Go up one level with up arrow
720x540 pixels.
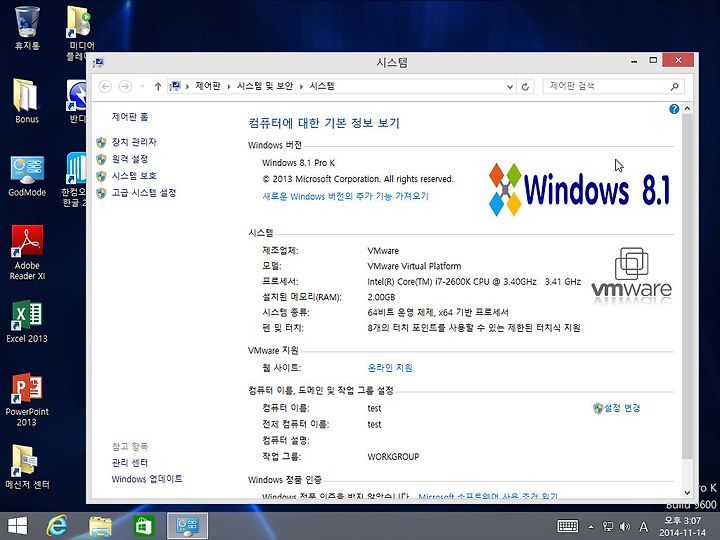158,86
